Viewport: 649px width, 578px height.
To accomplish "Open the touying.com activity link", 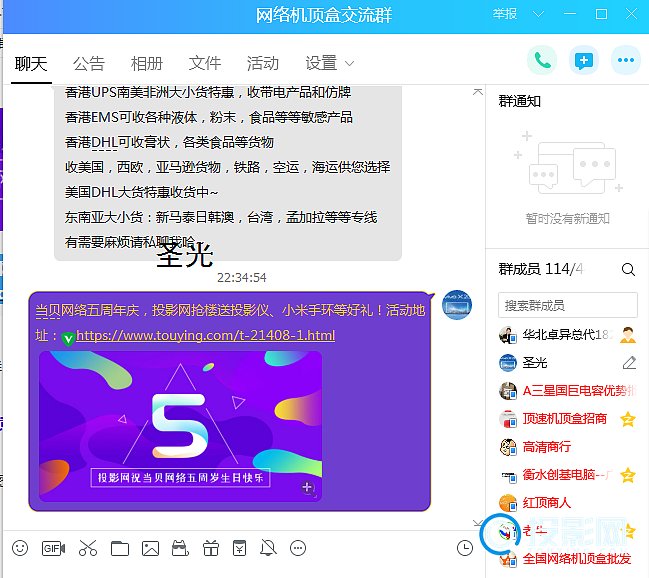I will click(205, 335).
